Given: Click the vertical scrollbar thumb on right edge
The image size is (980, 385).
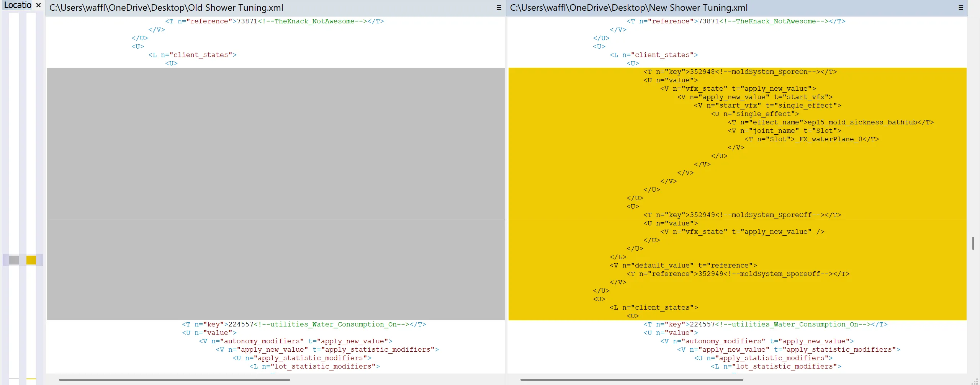Looking at the screenshot, I should click(x=973, y=243).
